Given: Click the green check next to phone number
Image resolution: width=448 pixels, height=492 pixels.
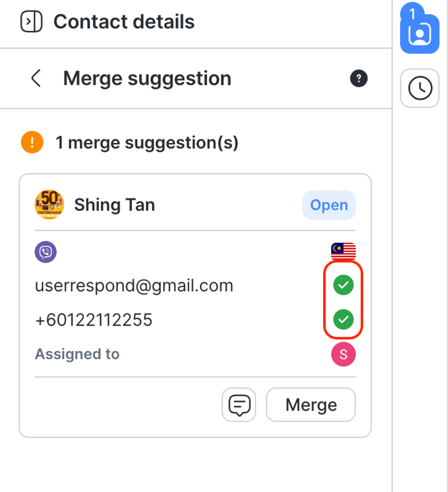Looking at the screenshot, I should [343, 319].
